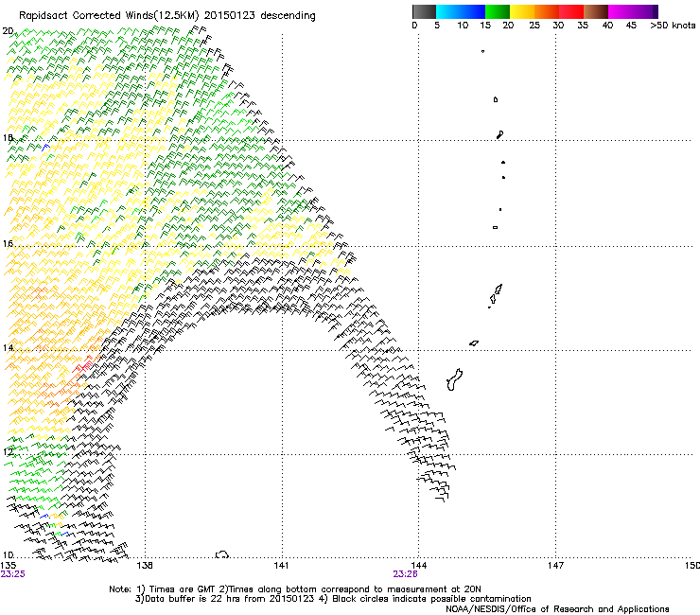The image size is (700, 615).
Task: Click the latitude label '20'
Action: tap(8, 31)
